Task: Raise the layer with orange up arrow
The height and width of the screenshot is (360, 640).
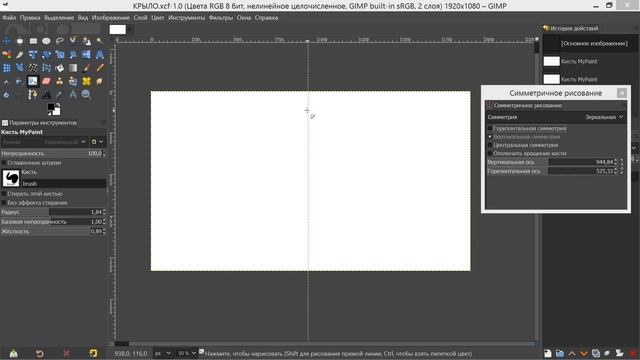Action: click(x=571, y=353)
